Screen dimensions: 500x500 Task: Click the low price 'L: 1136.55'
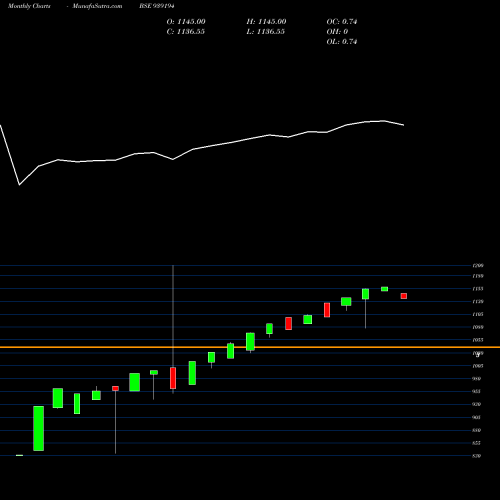(x=266, y=32)
